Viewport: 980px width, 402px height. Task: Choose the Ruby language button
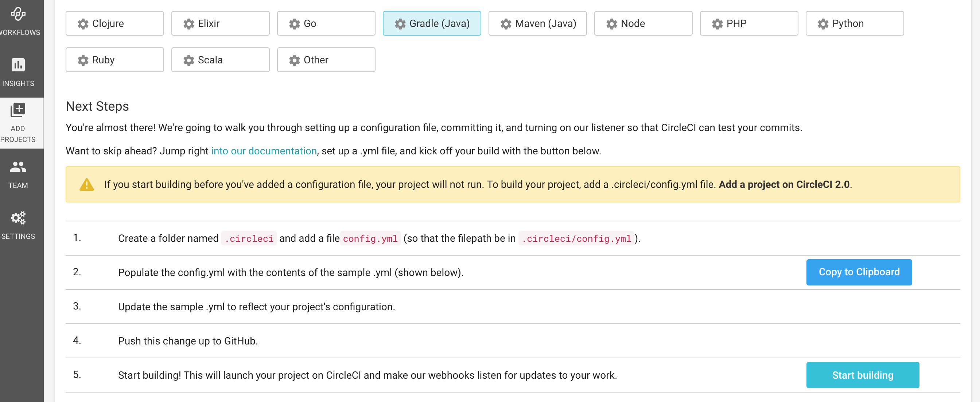(114, 60)
